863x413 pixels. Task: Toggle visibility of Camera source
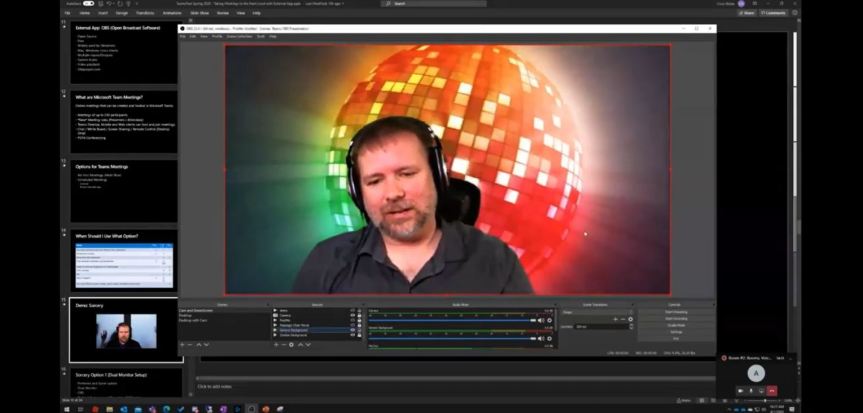[352, 315]
